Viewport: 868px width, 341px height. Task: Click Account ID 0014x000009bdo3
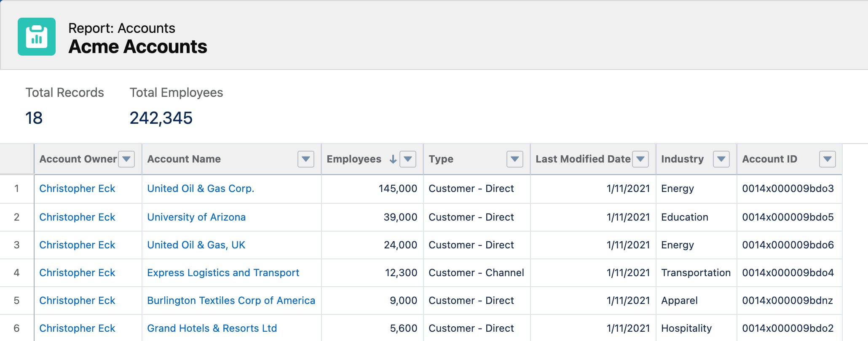click(x=788, y=189)
